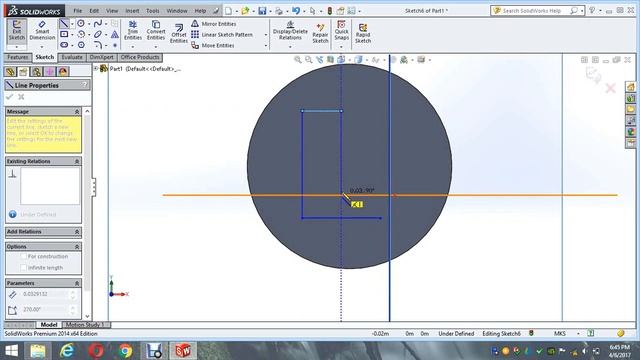640x360 pixels.
Task: Expand the Add Relations section
Action: click(x=77, y=231)
